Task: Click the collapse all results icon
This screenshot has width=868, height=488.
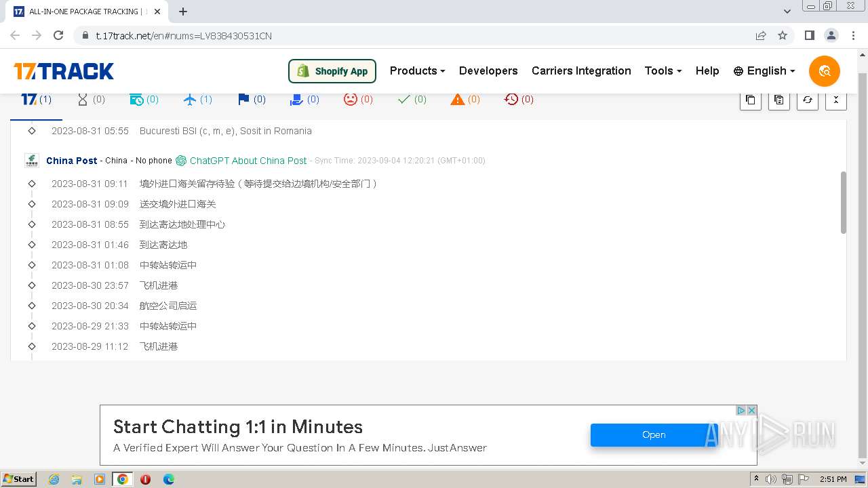Action: pyautogui.click(x=835, y=100)
